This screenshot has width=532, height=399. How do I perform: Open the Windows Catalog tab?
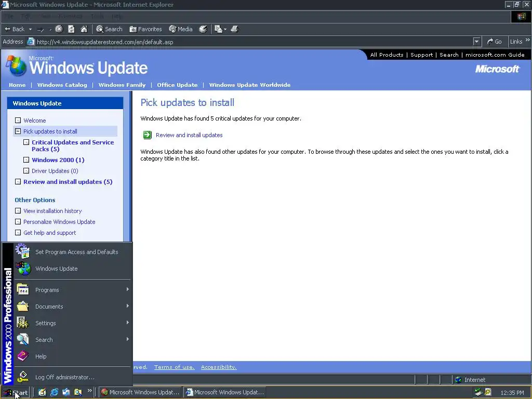coord(62,85)
